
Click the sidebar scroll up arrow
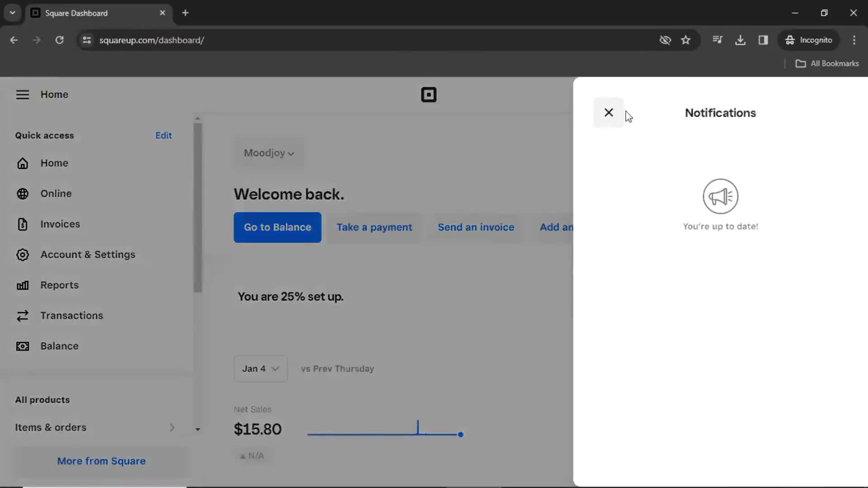pos(198,118)
